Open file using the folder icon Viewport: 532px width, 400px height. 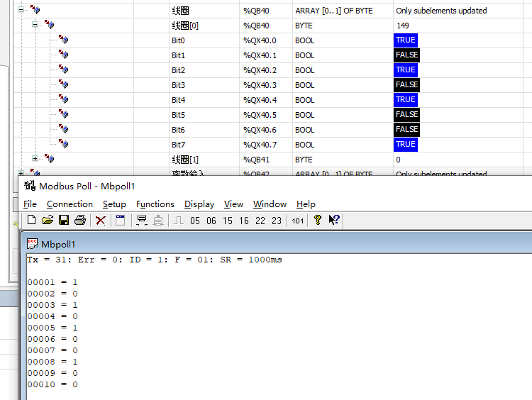[48, 220]
